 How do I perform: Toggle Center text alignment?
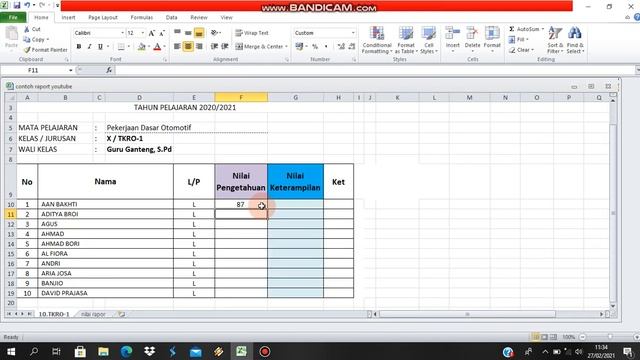pos(188,47)
